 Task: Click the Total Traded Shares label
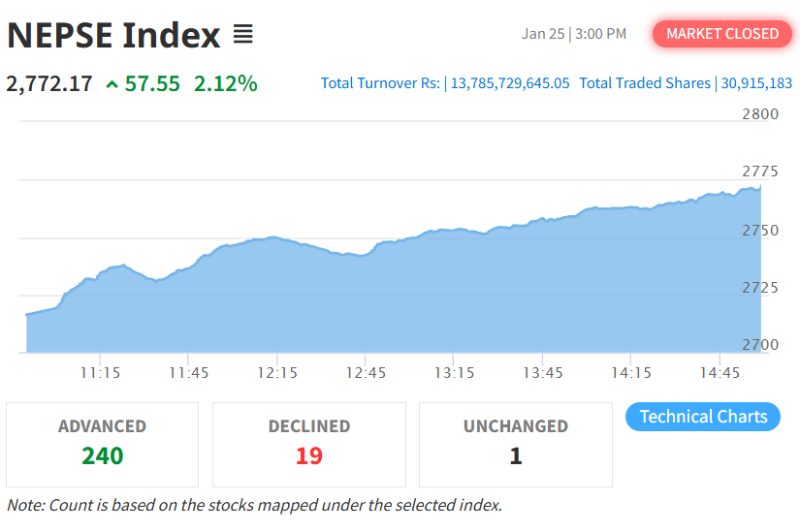pyautogui.click(x=645, y=83)
